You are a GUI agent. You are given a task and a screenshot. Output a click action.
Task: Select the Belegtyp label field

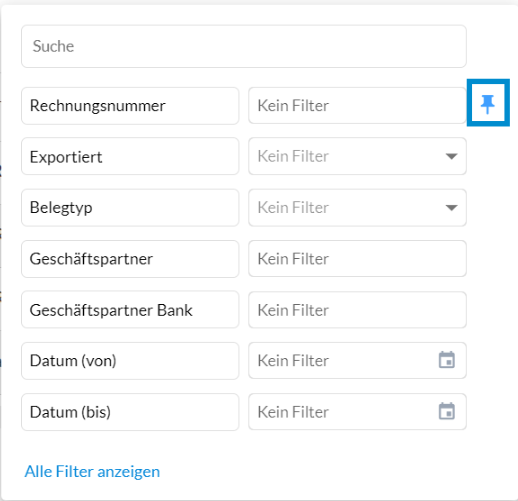pos(130,208)
